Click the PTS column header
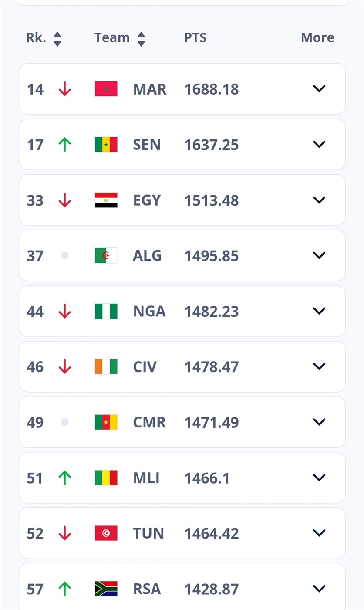 tap(195, 38)
